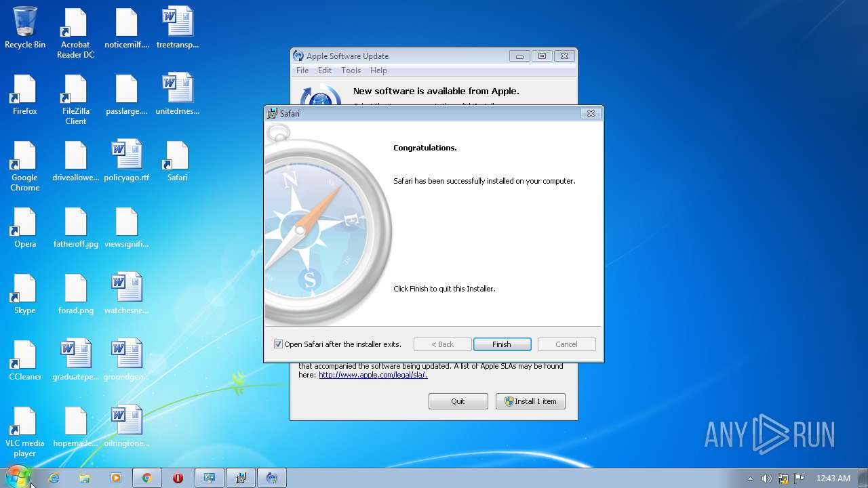The height and width of the screenshot is (488, 868).
Task: Click Finish in the Safari installer
Action: (x=502, y=344)
